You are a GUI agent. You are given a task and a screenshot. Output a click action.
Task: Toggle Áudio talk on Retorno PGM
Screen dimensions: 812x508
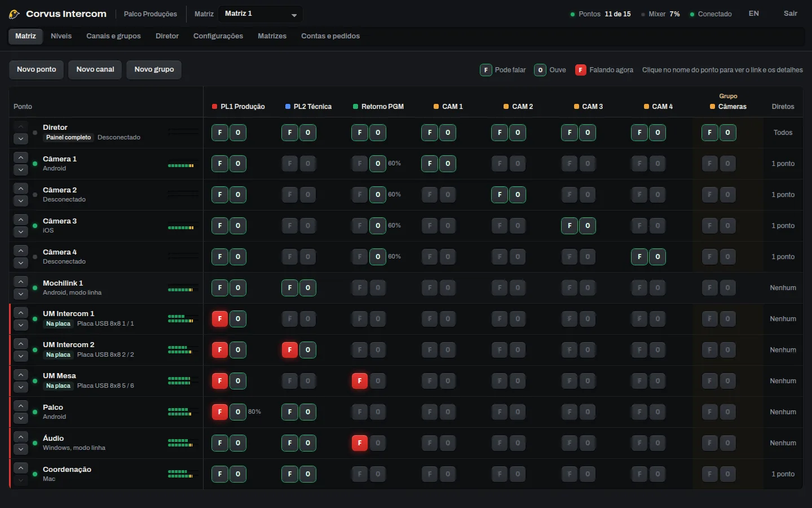(360, 443)
